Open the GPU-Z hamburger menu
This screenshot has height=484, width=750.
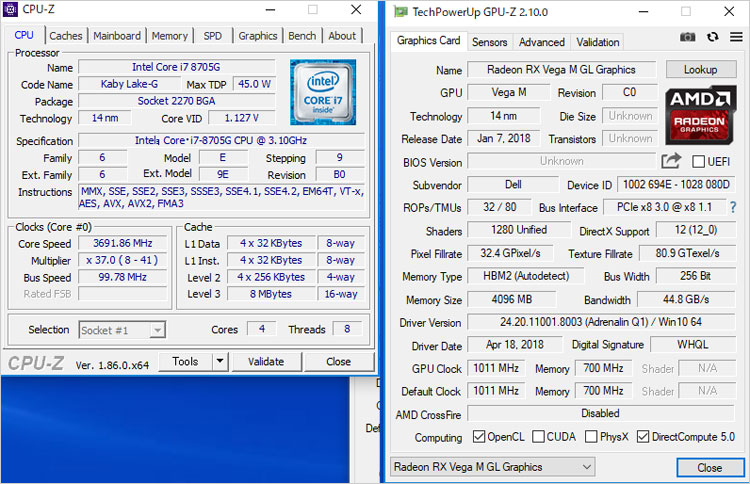point(736,37)
